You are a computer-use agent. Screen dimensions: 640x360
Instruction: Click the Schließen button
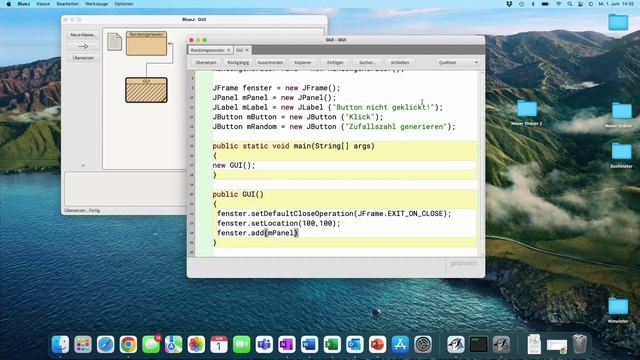pos(400,62)
